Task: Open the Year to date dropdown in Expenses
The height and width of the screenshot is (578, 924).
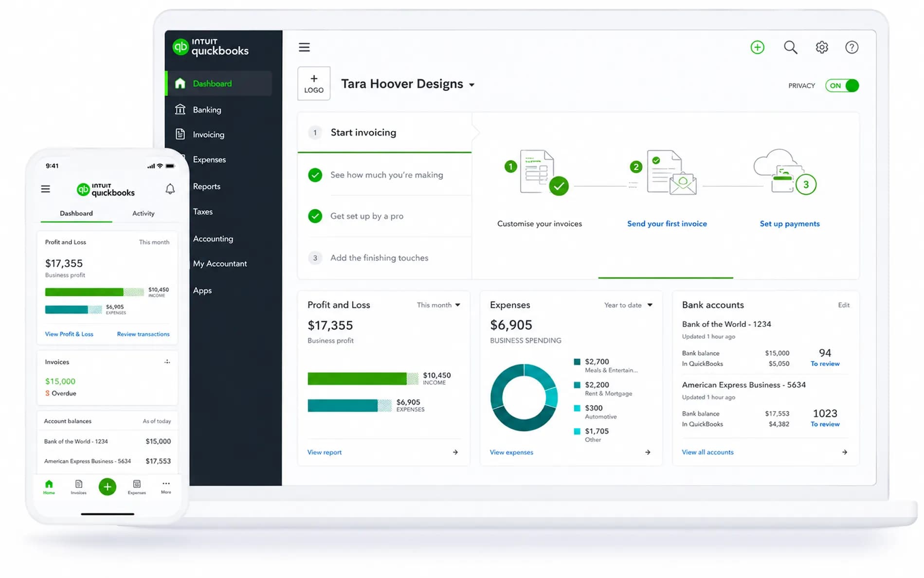Action: pos(628,305)
